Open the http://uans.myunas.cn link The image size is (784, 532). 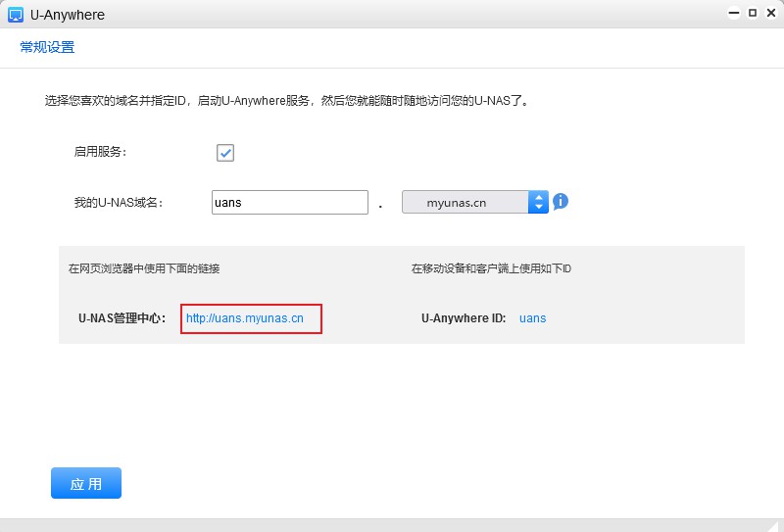pos(245,318)
